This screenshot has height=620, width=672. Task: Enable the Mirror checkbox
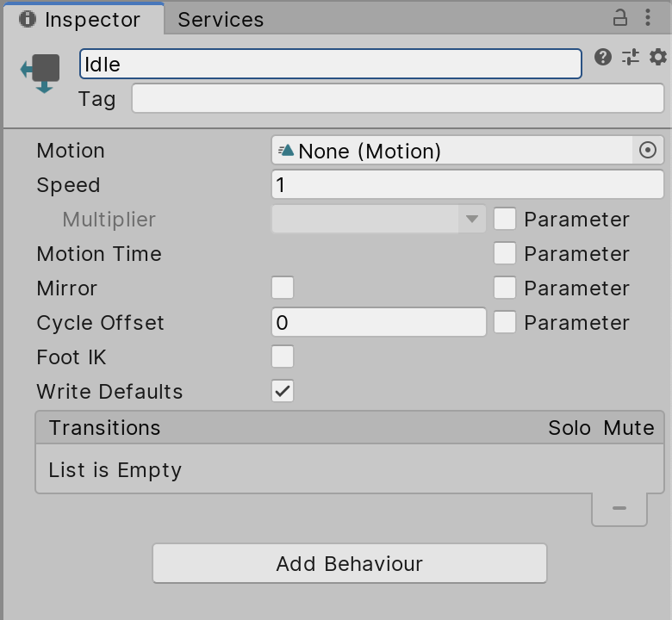(283, 288)
